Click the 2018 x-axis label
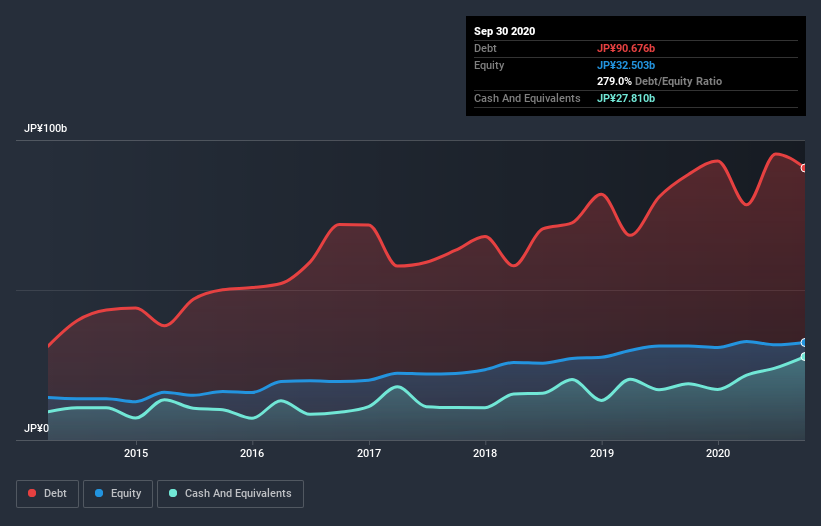Screen dimensions: 821x526 pyautogui.click(x=485, y=453)
